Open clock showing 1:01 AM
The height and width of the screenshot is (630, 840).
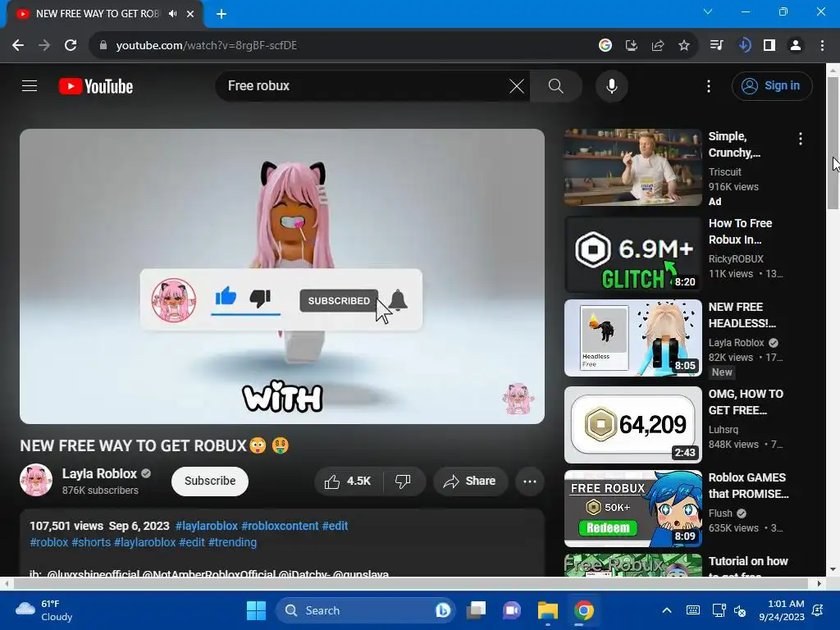[782, 610]
